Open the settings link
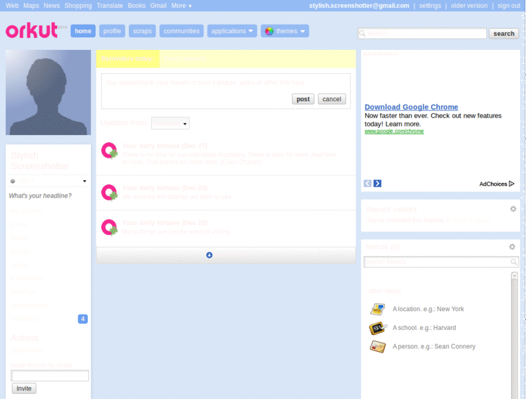532x399 pixels. [x=430, y=6]
